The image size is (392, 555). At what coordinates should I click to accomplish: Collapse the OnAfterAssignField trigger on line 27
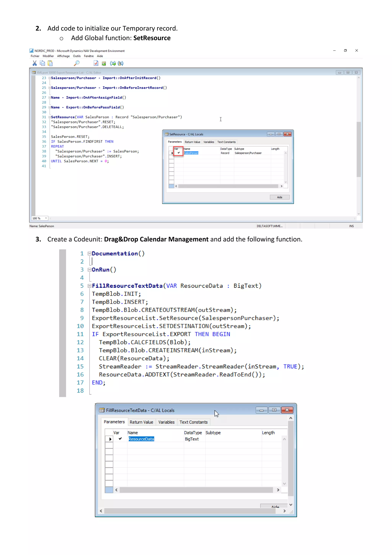pos(50,98)
